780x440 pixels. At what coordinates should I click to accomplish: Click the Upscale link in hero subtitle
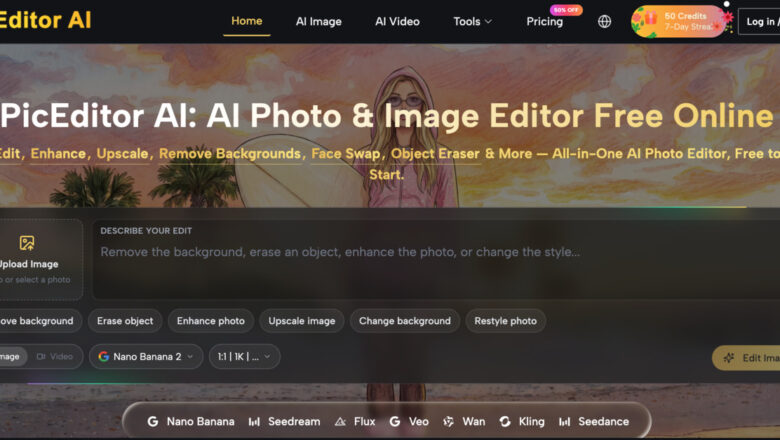[122, 154]
